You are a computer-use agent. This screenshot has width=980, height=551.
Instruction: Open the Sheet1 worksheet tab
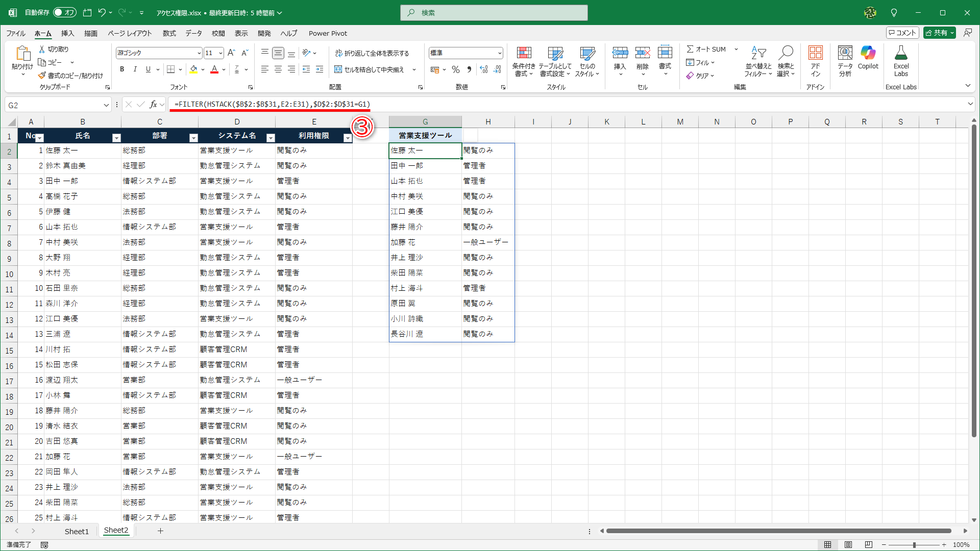(77, 531)
